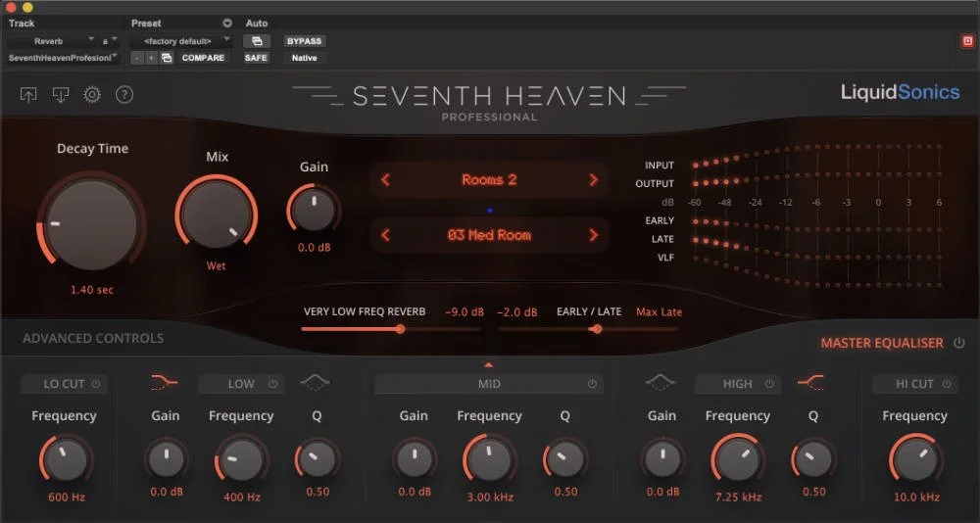Toggle Master Equaliser power button
This screenshot has height=523, width=980.
click(x=958, y=343)
